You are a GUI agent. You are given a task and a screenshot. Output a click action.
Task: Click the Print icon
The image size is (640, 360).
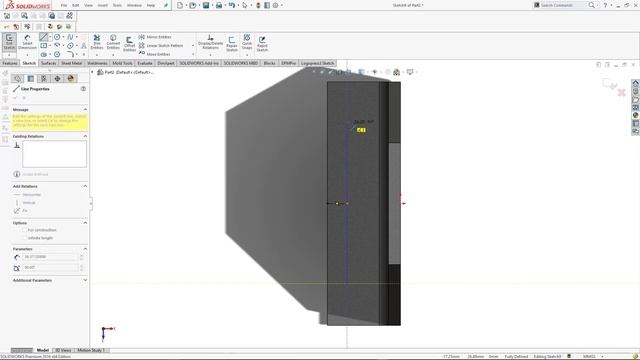[219, 5]
